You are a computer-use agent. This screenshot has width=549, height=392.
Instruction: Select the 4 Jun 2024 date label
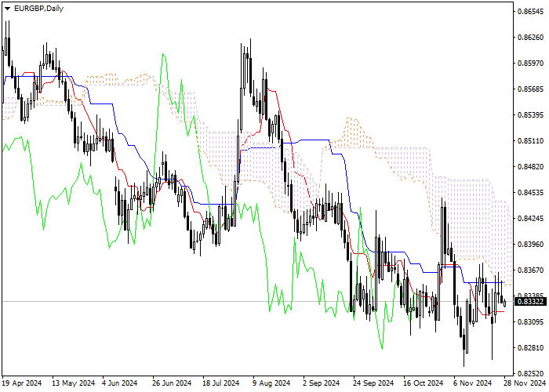pos(120,383)
